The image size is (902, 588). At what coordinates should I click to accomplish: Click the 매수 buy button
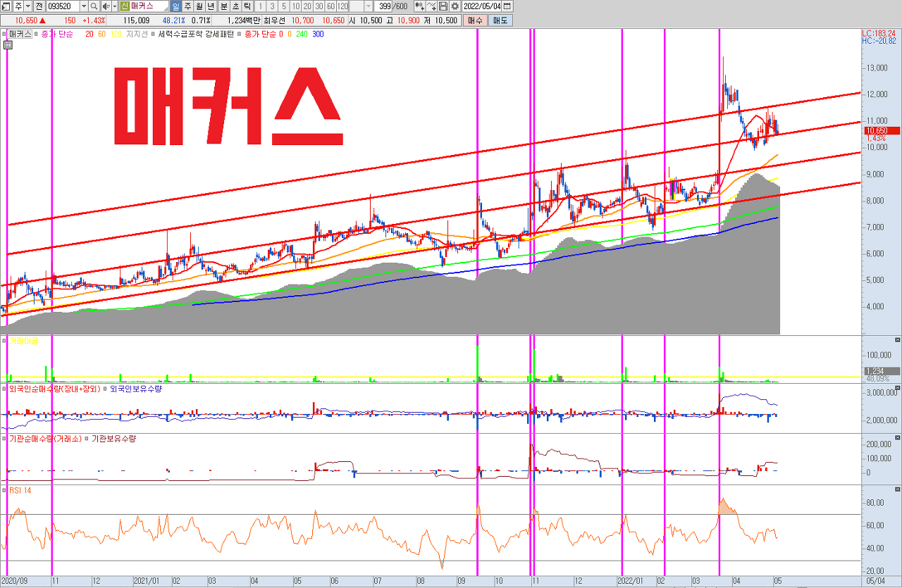475,20
